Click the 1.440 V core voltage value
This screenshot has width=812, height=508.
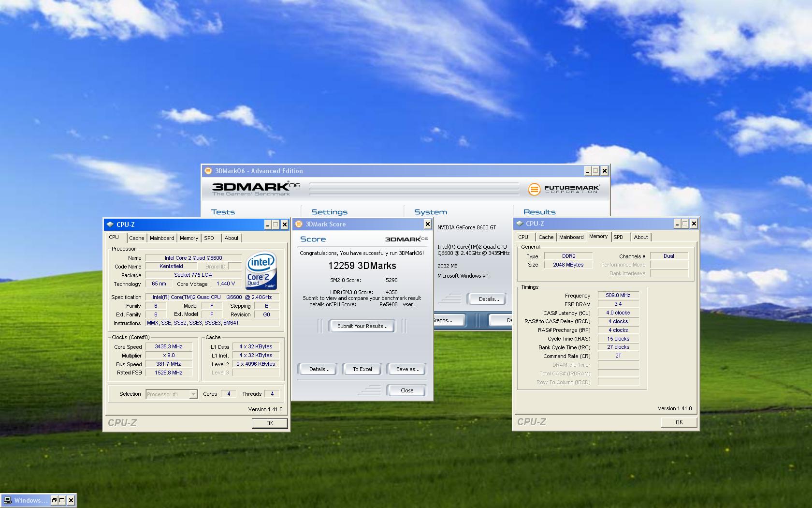click(x=226, y=284)
